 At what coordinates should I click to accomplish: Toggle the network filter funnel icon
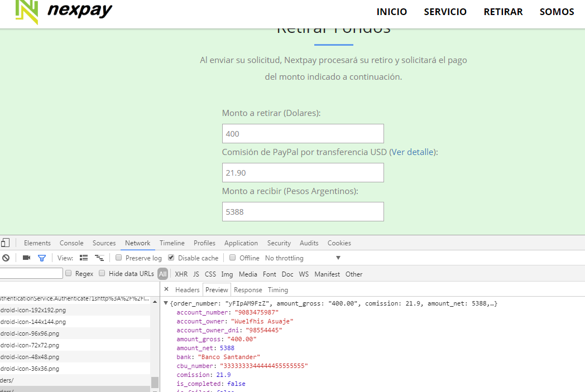point(42,258)
